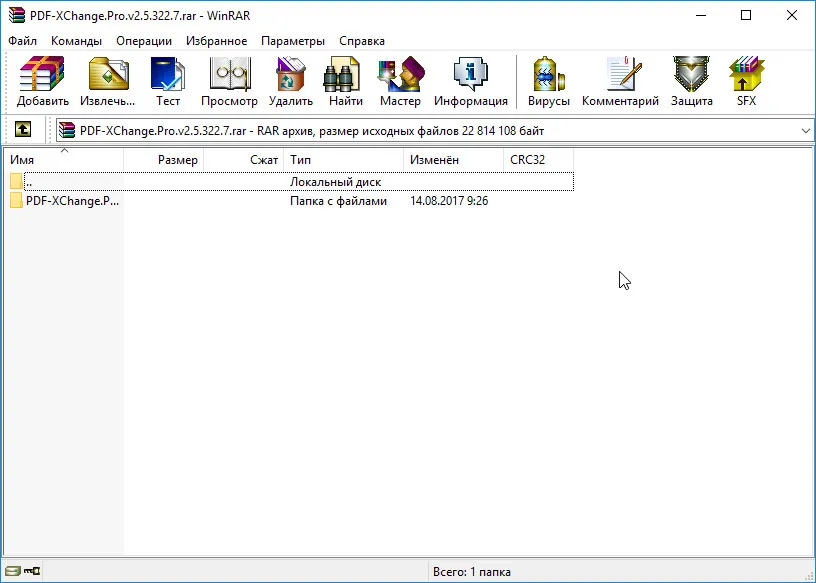This screenshot has width=816, height=583.
Task: Sort by the Сжат column header
Action: point(244,160)
